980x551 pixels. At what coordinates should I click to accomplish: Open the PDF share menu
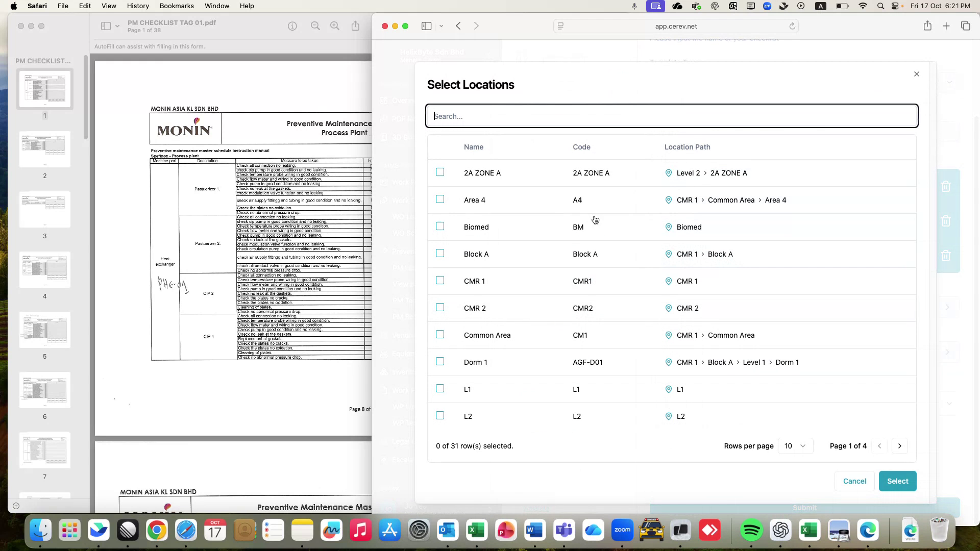[356, 26]
